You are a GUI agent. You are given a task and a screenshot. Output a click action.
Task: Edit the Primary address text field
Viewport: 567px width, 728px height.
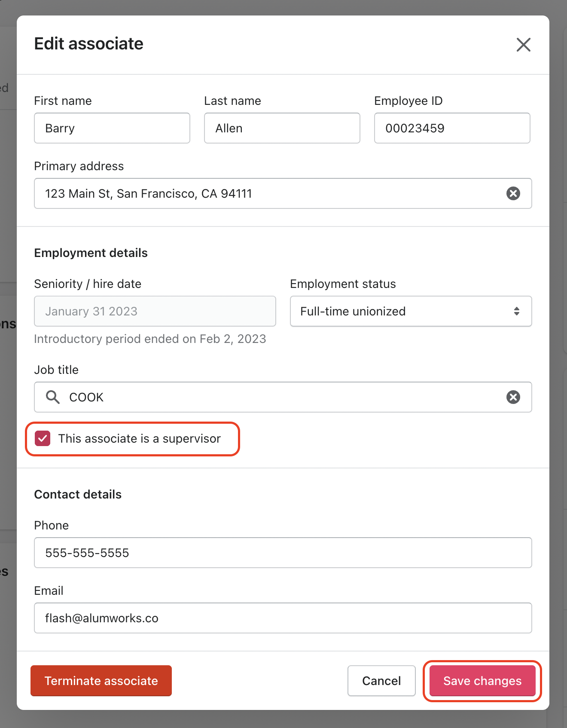[266, 193]
